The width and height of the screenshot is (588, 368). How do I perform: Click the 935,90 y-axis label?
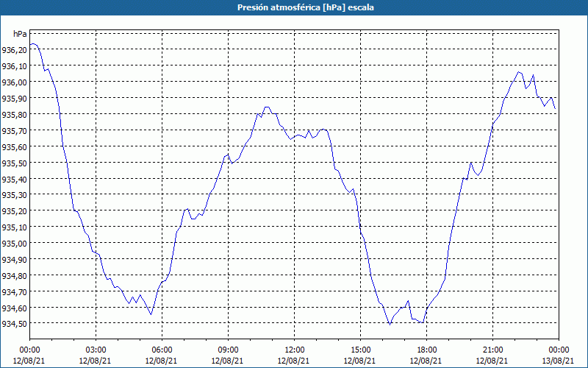(x=14, y=98)
